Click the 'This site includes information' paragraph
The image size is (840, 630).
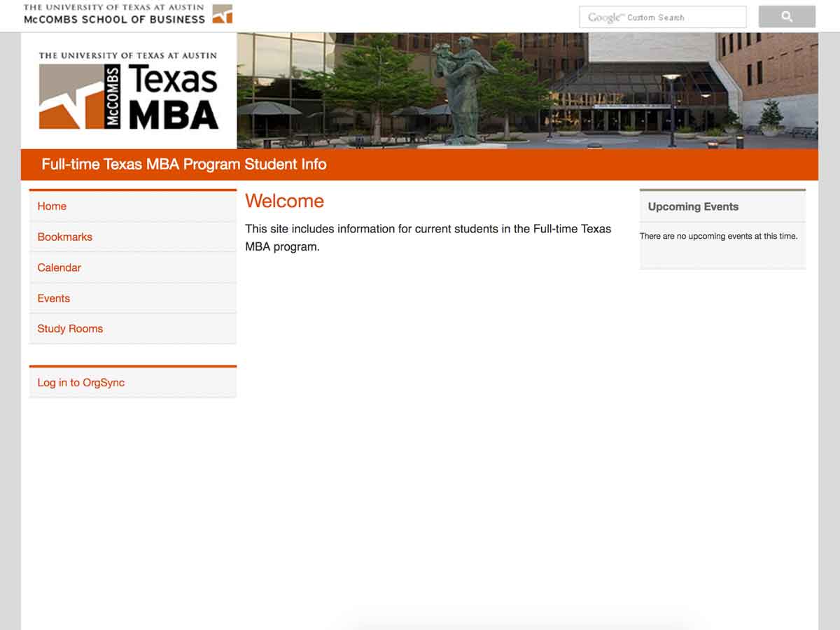coord(428,238)
